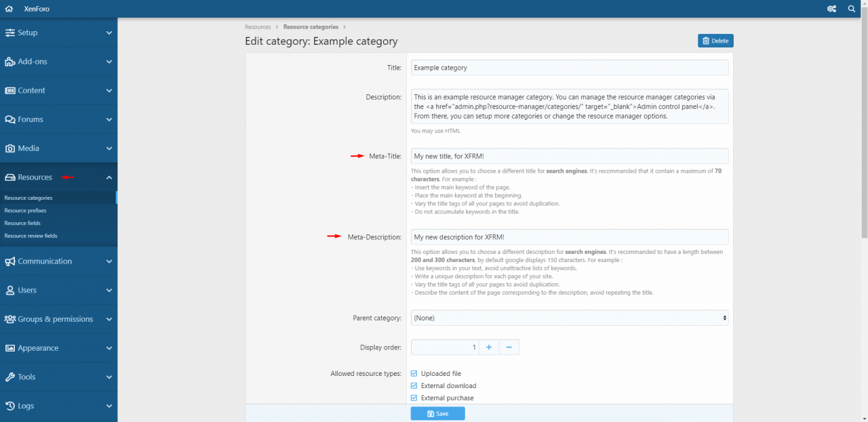Click the XenForo title link
868x422 pixels.
coord(37,9)
